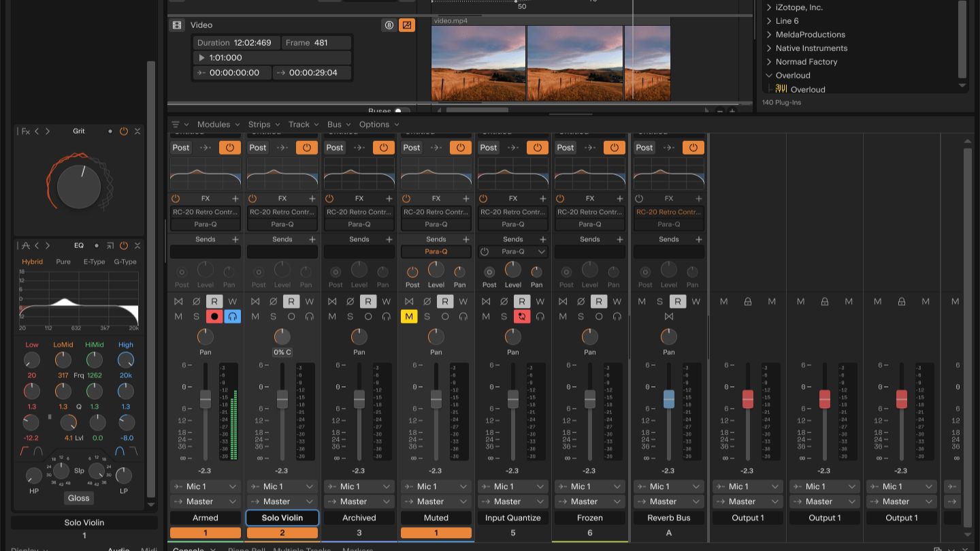This screenshot has height=551, width=980.
Task: Toggle the Buses switch
Action: point(402,111)
